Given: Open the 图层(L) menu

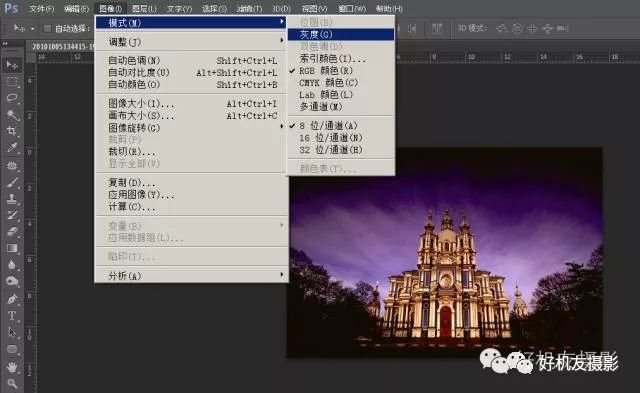Looking at the screenshot, I should (x=144, y=9).
